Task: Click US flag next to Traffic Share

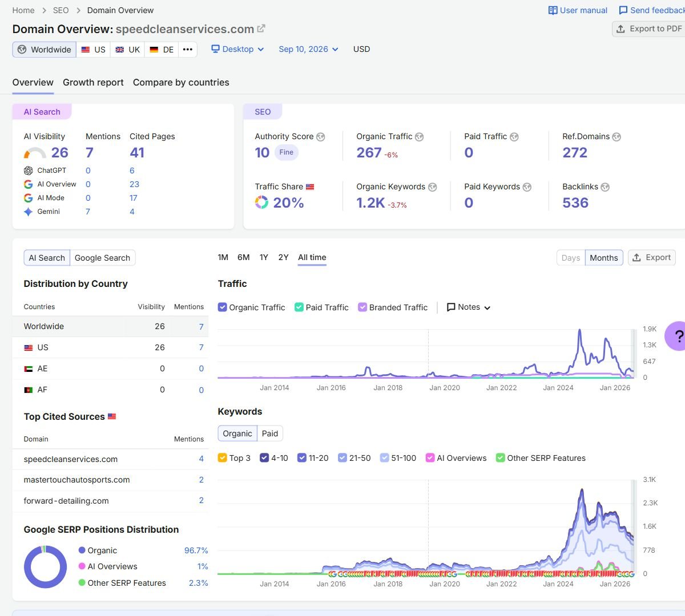Action: pyautogui.click(x=310, y=187)
